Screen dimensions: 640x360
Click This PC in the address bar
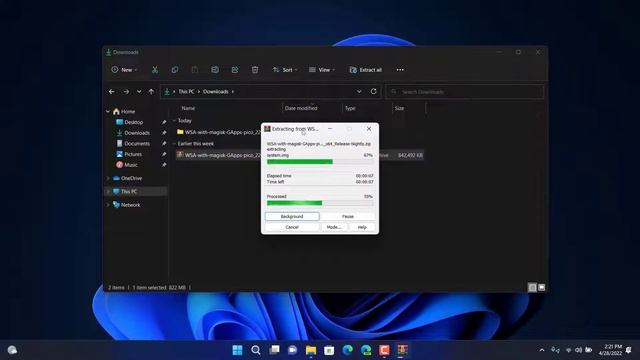[x=186, y=91]
